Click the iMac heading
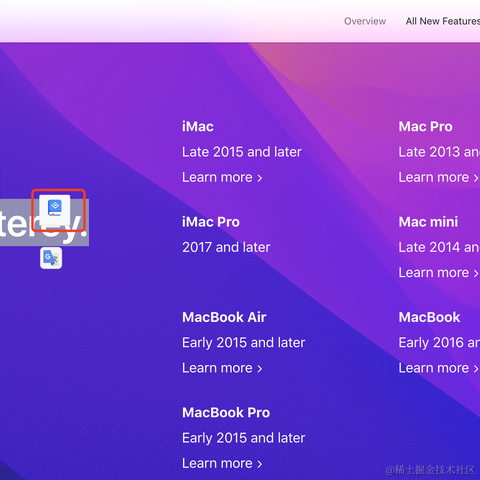Image resolution: width=480 pixels, height=480 pixels. [x=198, y=127]
